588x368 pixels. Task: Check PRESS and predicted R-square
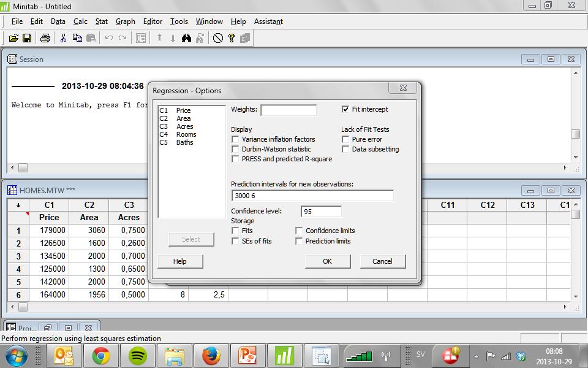(x=235, y=159)
